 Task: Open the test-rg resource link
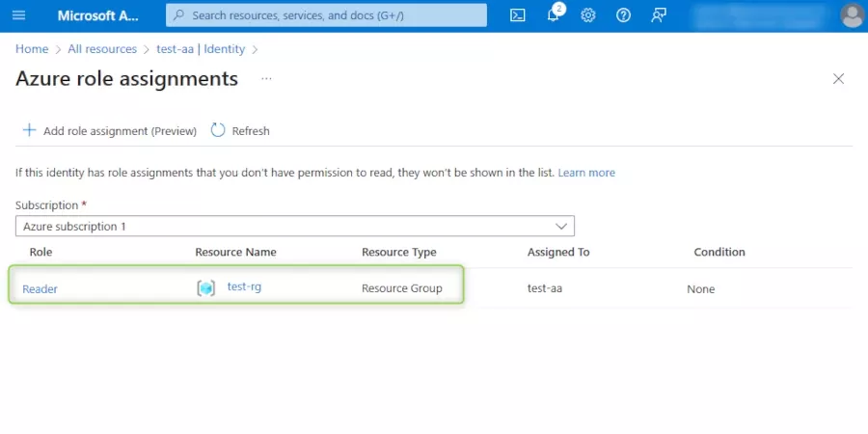(244, 286)
